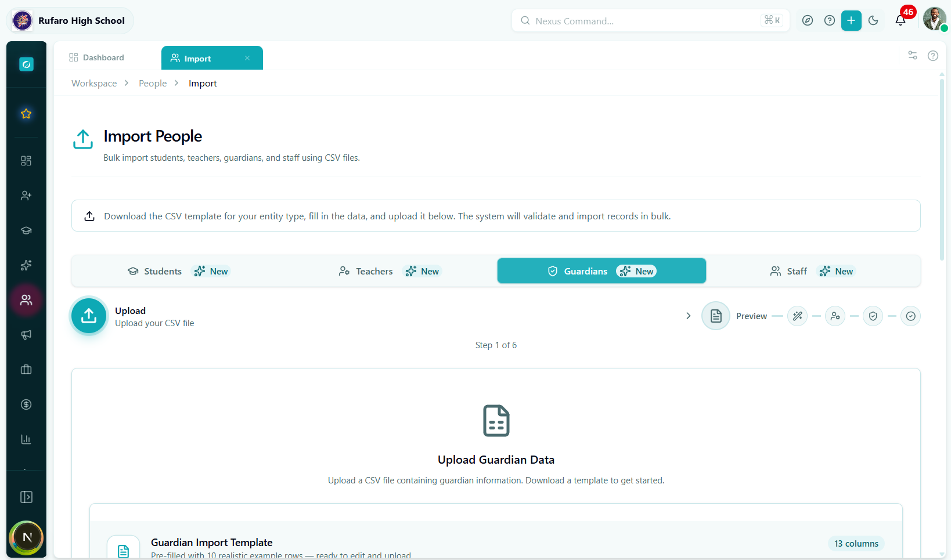951x560 pixels.
Task: Click the magic wand step icon
Action: (x=798, y=316)
